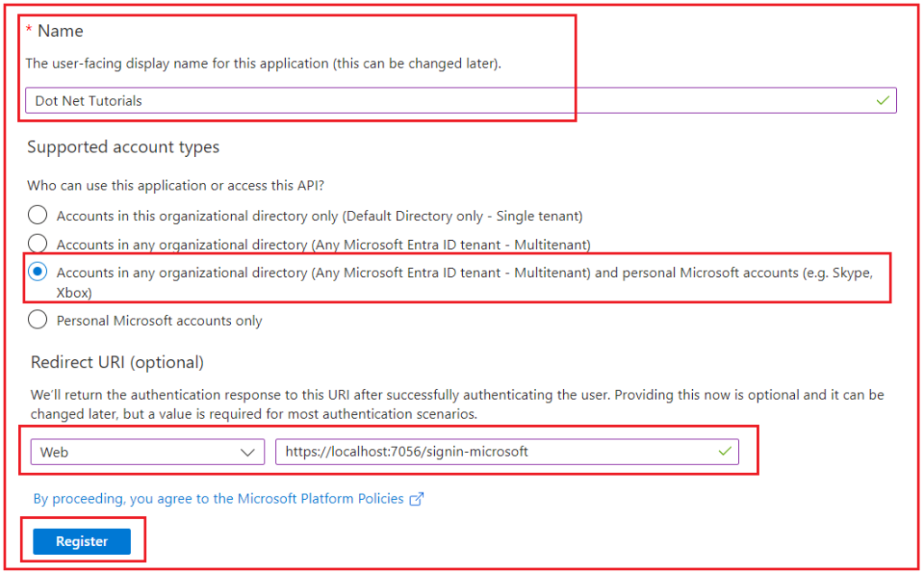Click the Register button
Screen dimensions: 924x573
coord(82,541)
